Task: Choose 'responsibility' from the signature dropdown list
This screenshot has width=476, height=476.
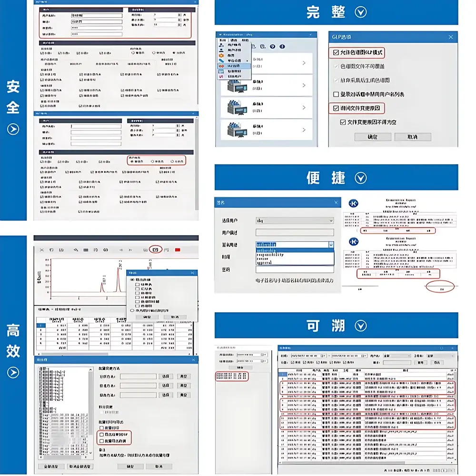Action: (270, 255)
